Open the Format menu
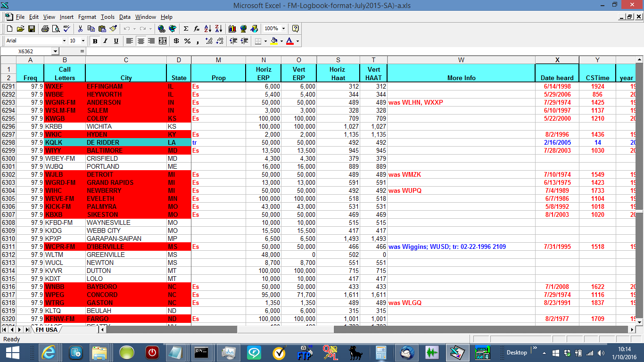 pyautogui.click(x=87, y=17)
